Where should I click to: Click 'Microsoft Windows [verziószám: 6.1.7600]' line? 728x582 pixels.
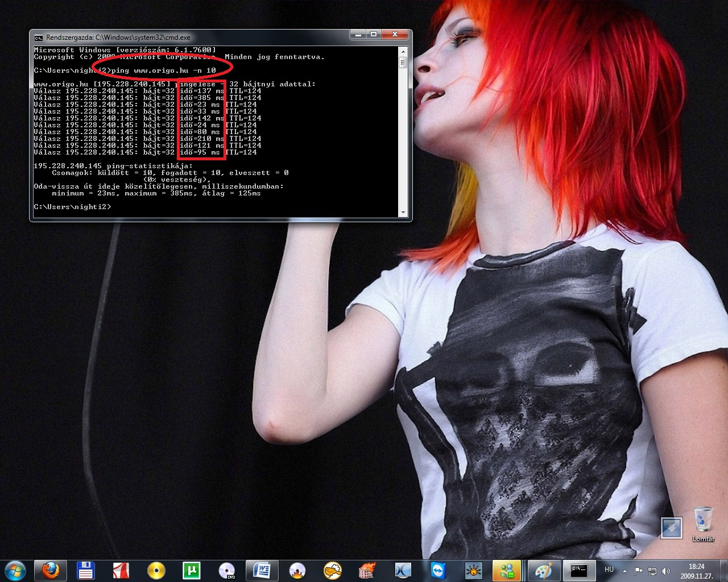pos(125,50)
